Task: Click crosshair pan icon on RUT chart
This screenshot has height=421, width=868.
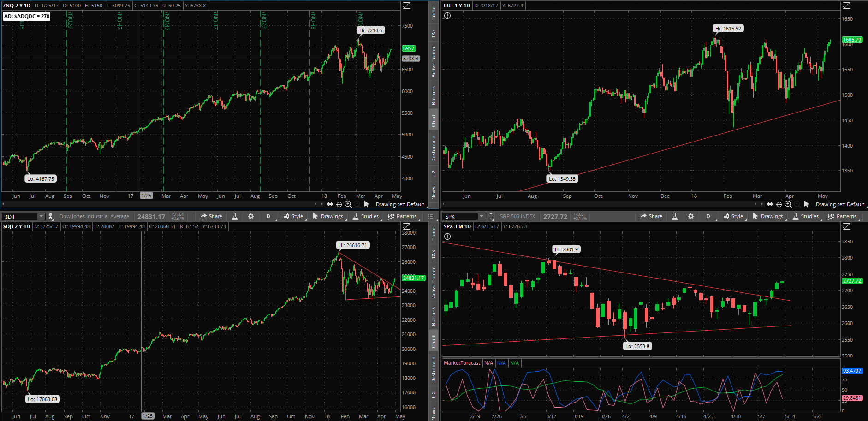Action: [x=779, y=204]
